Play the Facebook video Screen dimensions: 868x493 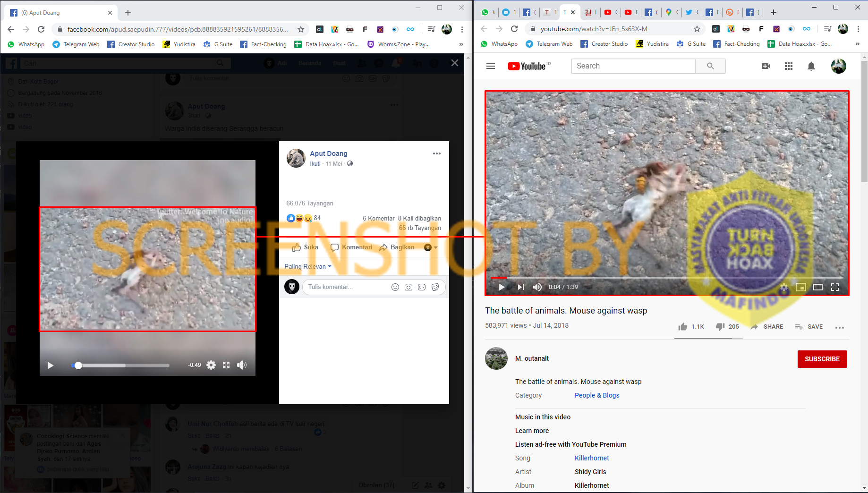click(x=51, y=365)
